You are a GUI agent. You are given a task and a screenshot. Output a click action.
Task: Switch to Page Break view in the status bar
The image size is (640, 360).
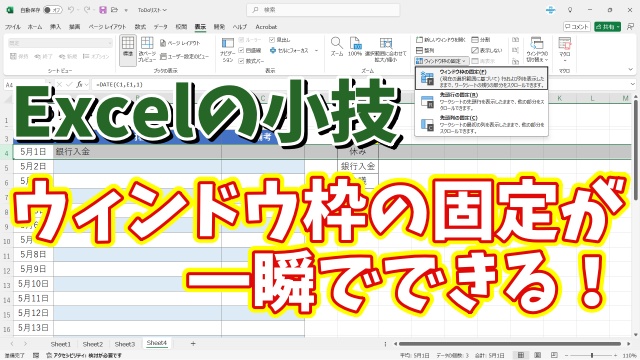pyautogui.click(x=554, y=356)
